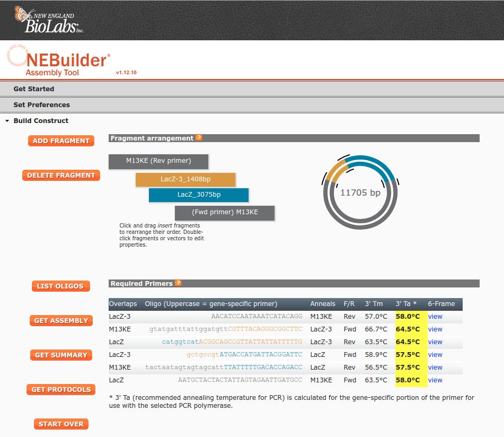Image resolution: width=504 pixels, height=437 pixels.
Task: Click the oligo gctgccgtATGACCATGATTACGGATTC
Action: (x=244, y=354)
